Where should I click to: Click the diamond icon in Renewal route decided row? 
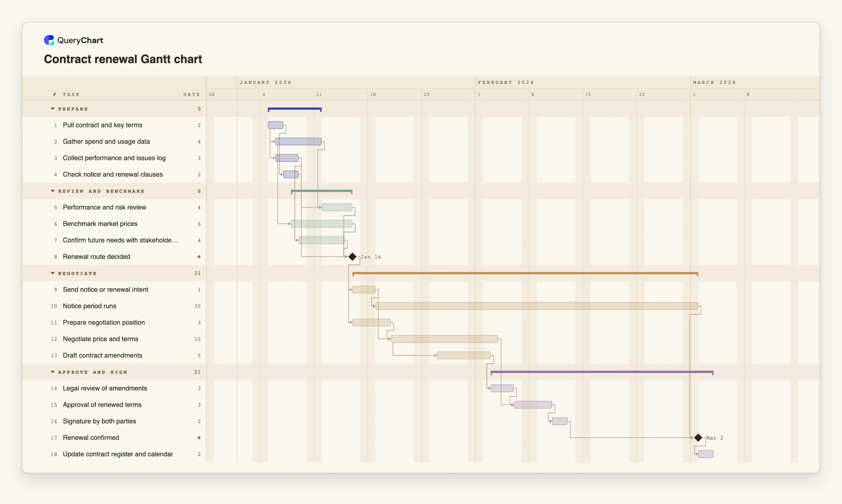point(199,257)
